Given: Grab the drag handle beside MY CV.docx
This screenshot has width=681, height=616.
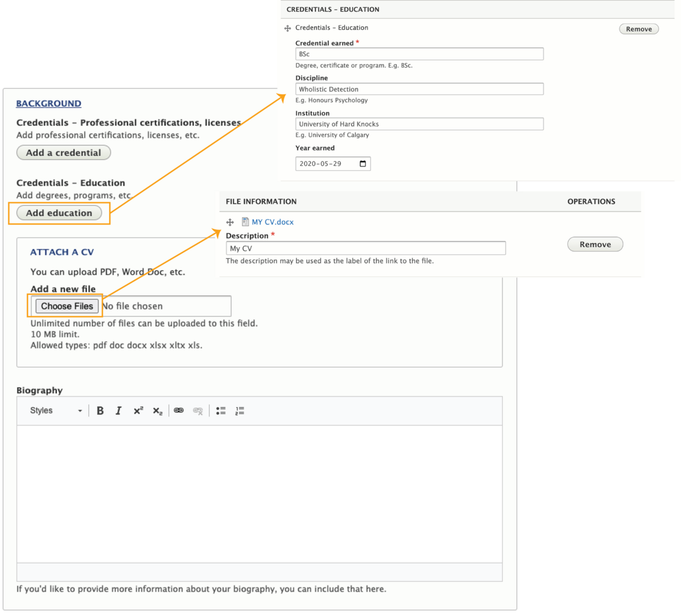Looking at the screenshot, I should coord(229,221).
